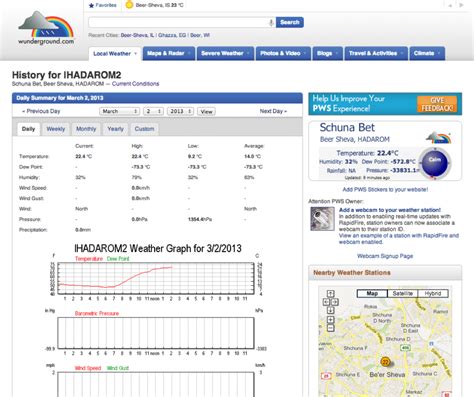Expand the year dropdown showing 2013
This screenshot has width=474, height=397.
pyautogui.click(x=181, y=111)
